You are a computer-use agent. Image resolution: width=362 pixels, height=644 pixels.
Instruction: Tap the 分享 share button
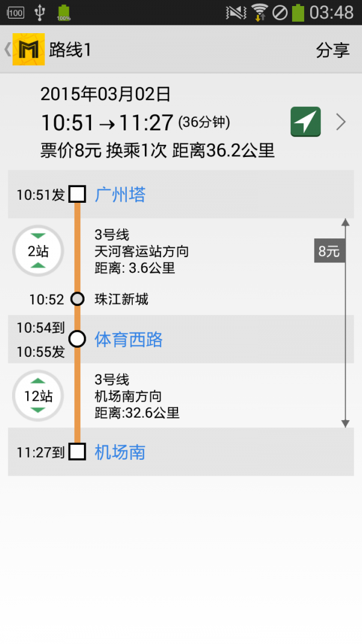[332, 50]
